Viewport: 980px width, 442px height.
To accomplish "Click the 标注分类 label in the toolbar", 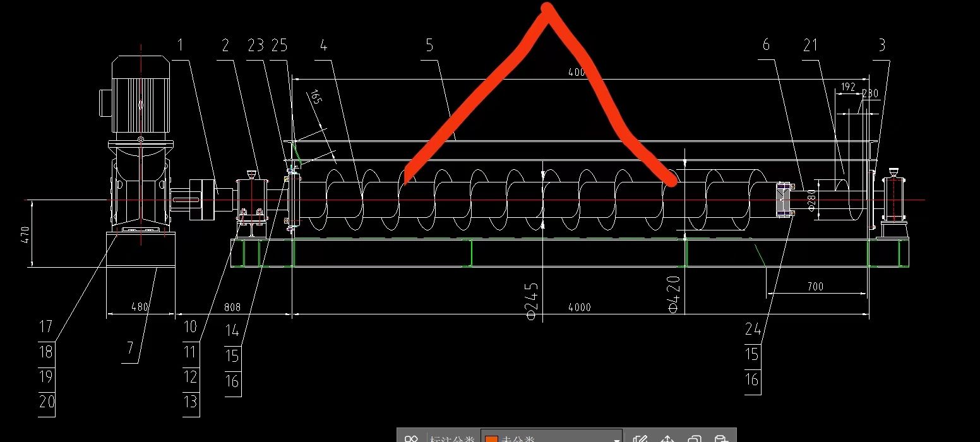I will tap(451, 439).
